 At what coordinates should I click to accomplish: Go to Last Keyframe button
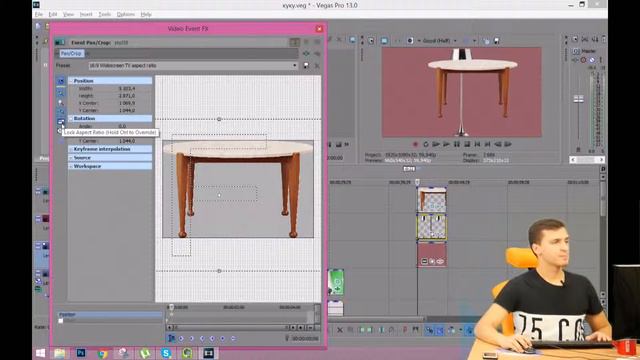coord(212,338)
